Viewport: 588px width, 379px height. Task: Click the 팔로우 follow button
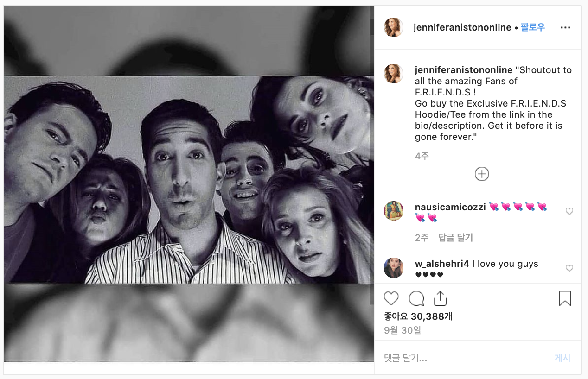pyautogui.click(x=533, y=27)
